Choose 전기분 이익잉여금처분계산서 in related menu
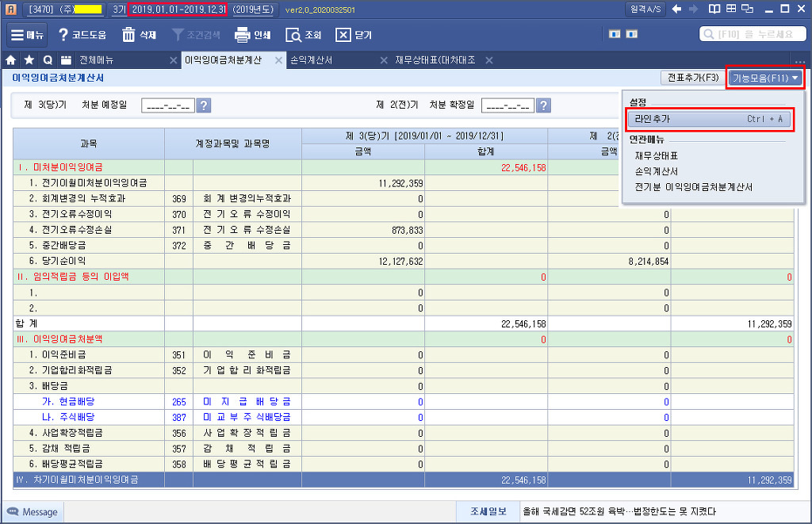The width and height of the screenshot is (812, 524). [693, 187]
